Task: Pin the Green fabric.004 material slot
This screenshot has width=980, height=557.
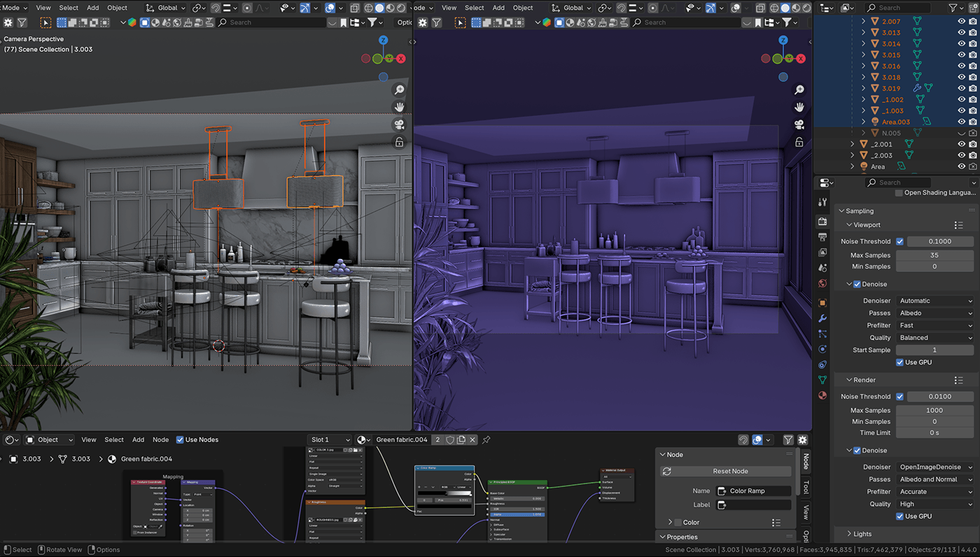Action: point(486,440)
